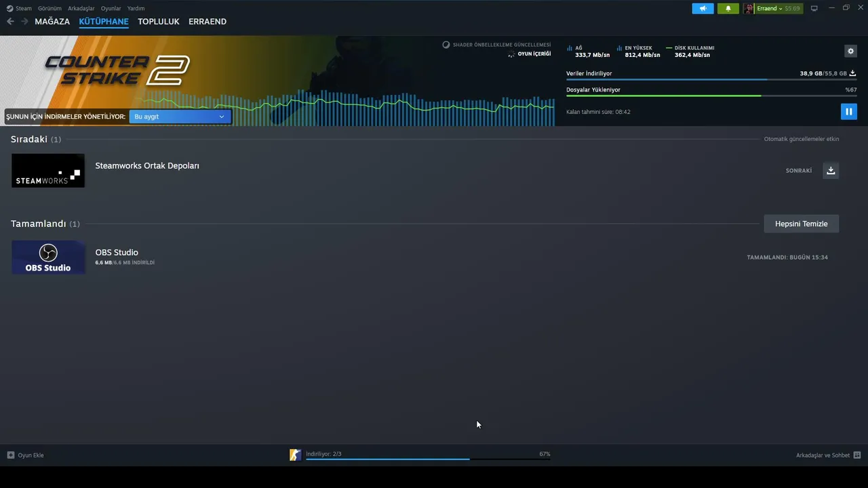Click the CS2 icon in bottom status bar
The image size is (868, 488).
click(295, 455)
